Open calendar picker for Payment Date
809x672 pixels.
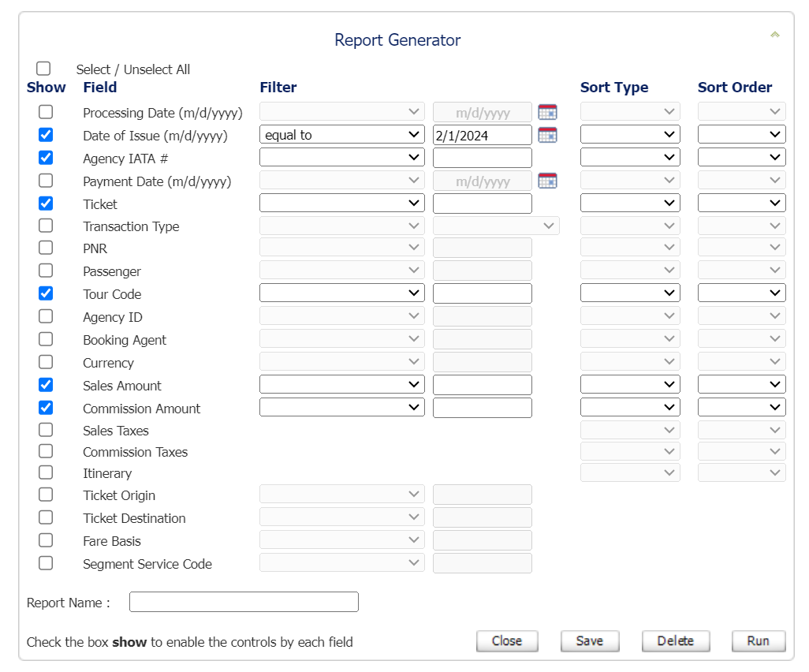coord(547,181)
